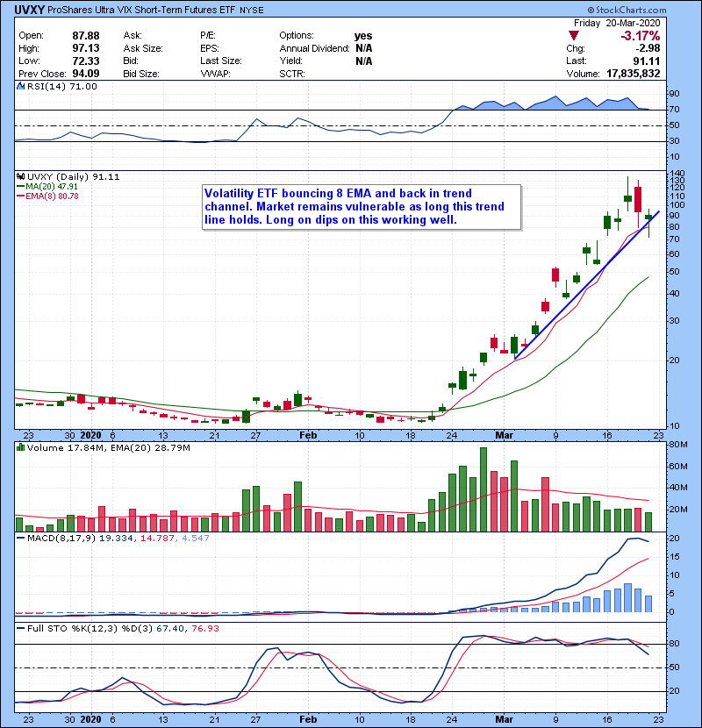Click the stochastic %D value 76.93

(x=204, y=629)
